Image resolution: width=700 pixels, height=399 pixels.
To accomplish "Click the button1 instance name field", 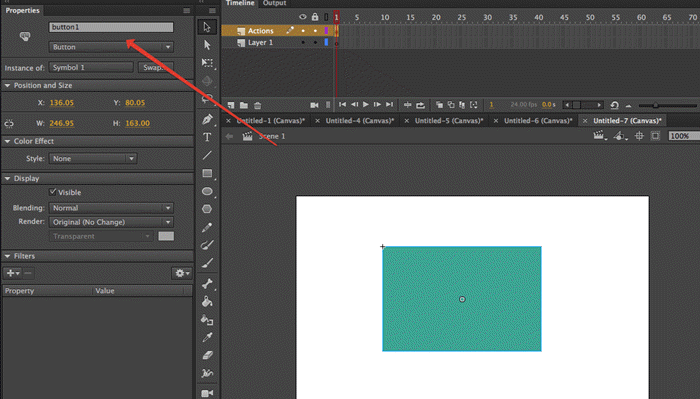I will [x=111, y=27].
